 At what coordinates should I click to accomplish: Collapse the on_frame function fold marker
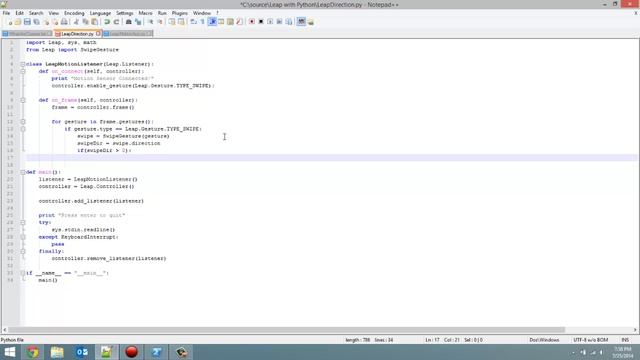tap(23, 100)
